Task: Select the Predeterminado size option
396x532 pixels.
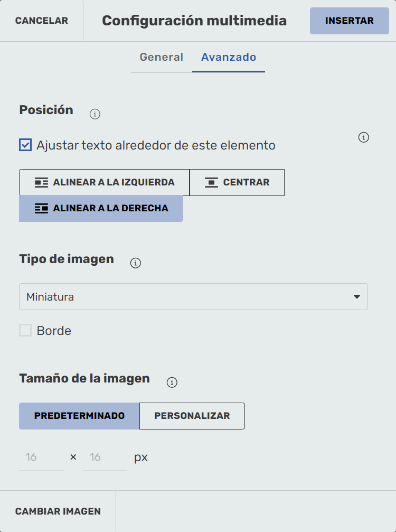Action: 79,416
